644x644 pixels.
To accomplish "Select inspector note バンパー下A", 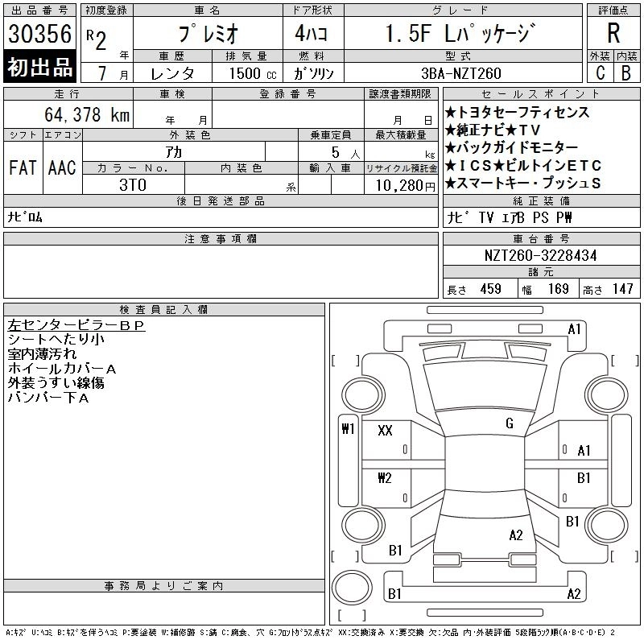I will [48, 398].
